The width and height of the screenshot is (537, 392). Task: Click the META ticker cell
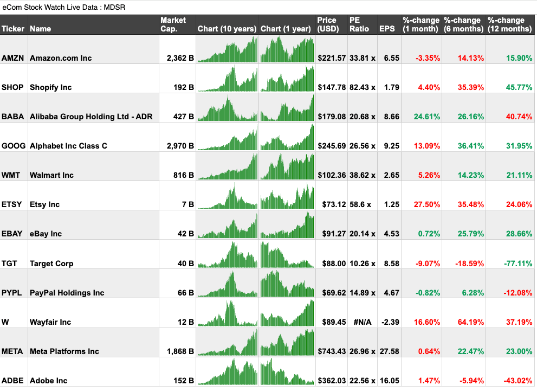(x=12, y=351)
